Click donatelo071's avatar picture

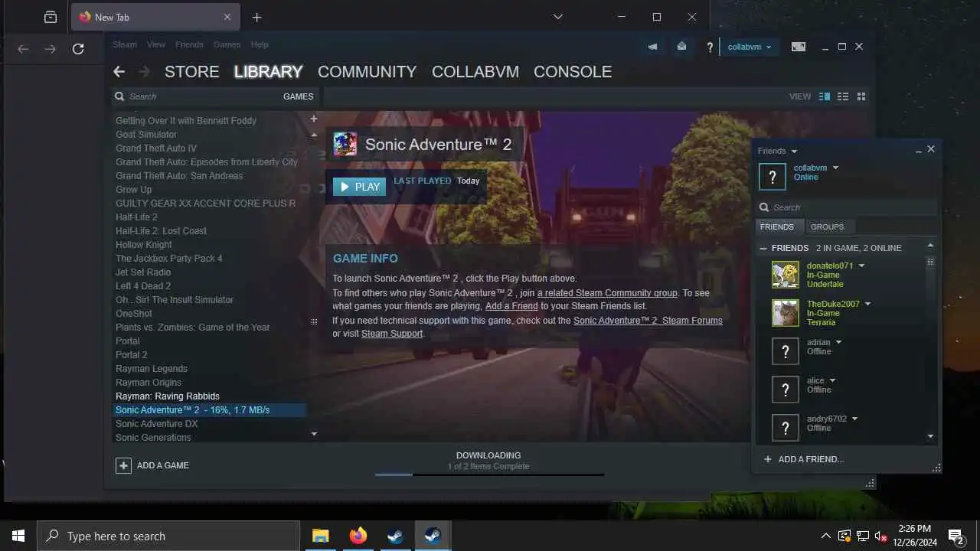(785, 275)
